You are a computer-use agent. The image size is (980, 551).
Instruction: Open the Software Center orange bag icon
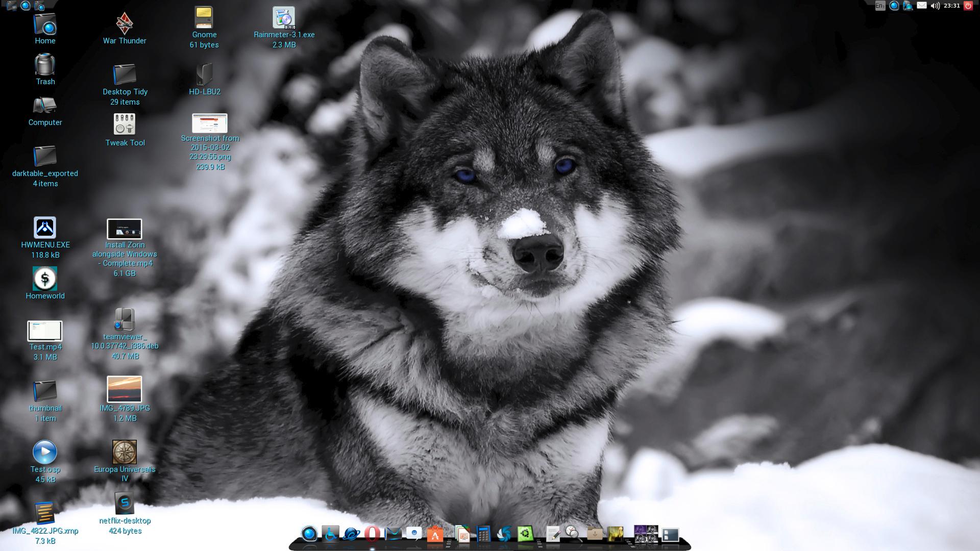coord(435,534)
